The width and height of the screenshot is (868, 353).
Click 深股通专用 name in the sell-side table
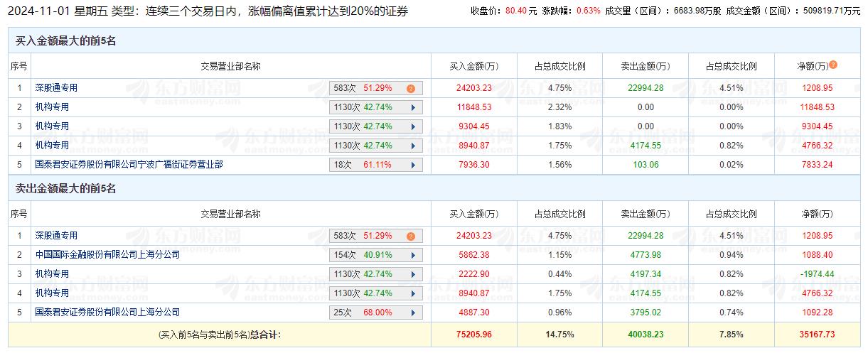(x=56, y=236)
